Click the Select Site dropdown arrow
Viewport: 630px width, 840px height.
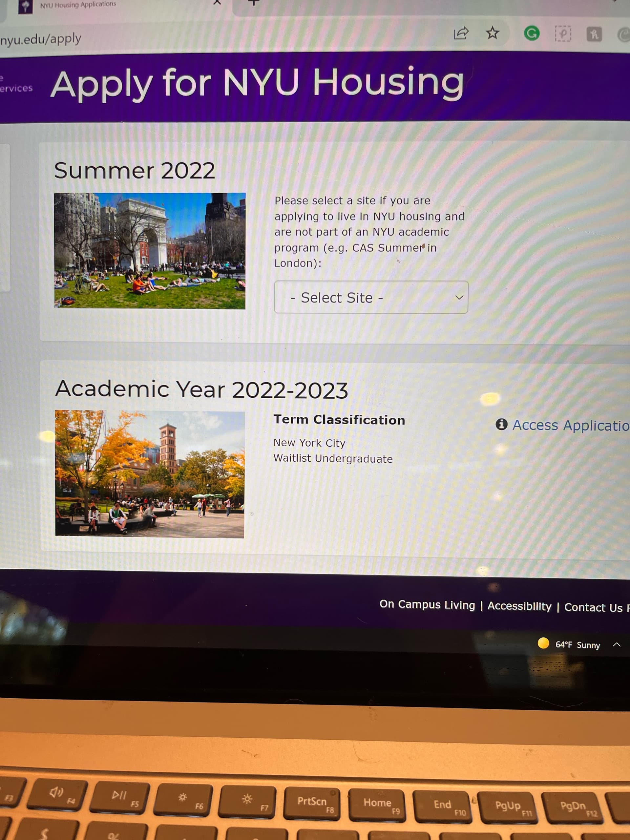(x=459, y=297)
